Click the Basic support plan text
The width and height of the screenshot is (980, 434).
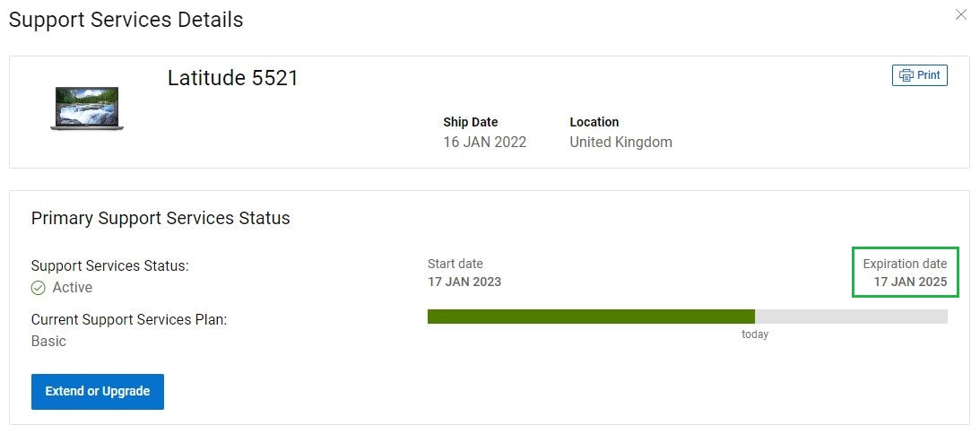pos(48,342)
